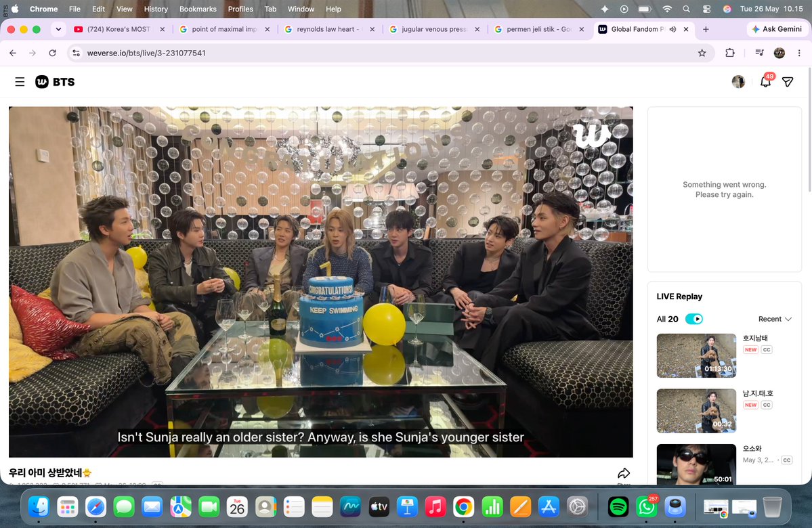Open the Weverse DM paper plane icon
This screenshot has width=812, height=528.
[788, 82]
